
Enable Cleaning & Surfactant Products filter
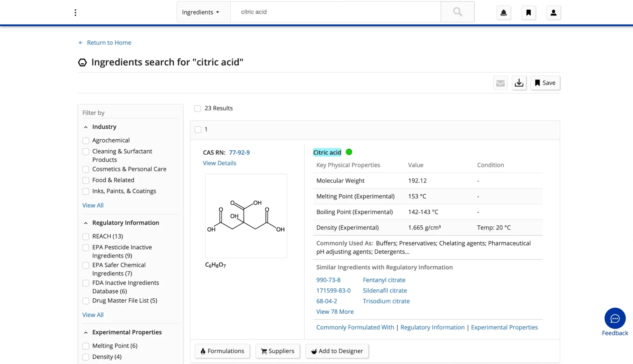coord(86,152)
